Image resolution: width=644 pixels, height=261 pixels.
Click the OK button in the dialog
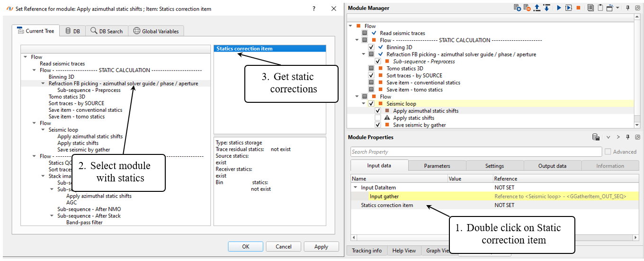pos(245,246)
